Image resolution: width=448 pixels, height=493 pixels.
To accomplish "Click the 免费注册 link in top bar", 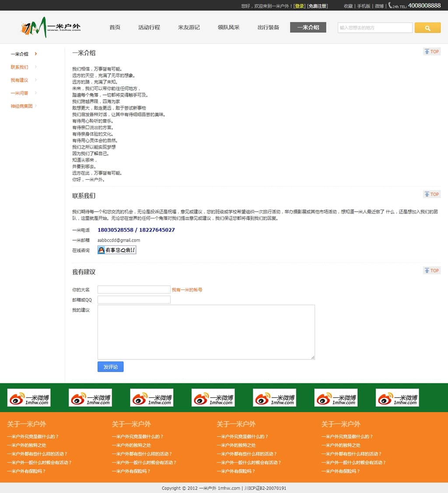I will pyautogui.click(x=317, y=6).
